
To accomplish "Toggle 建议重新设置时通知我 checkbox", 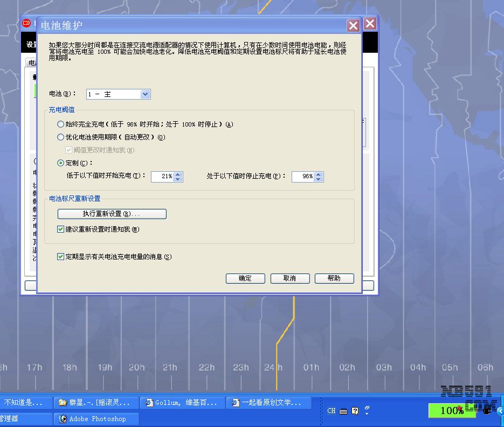I will pyautogui.click(x=61, y=229).
